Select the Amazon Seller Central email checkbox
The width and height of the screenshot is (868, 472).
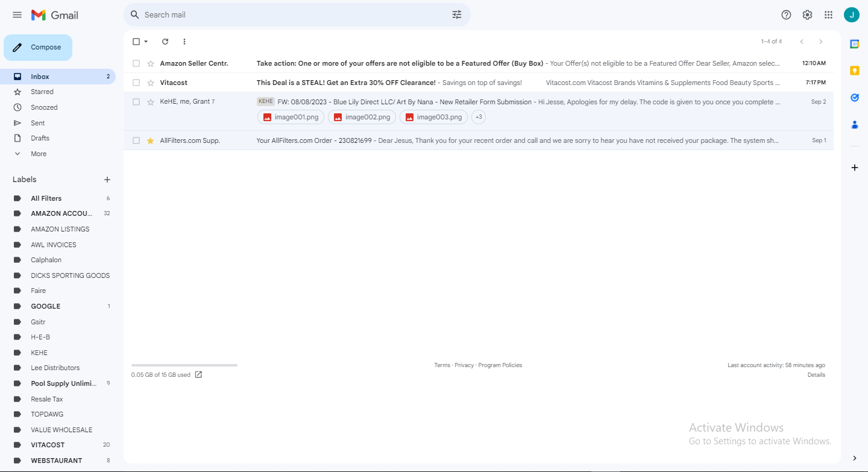[136, 63]
